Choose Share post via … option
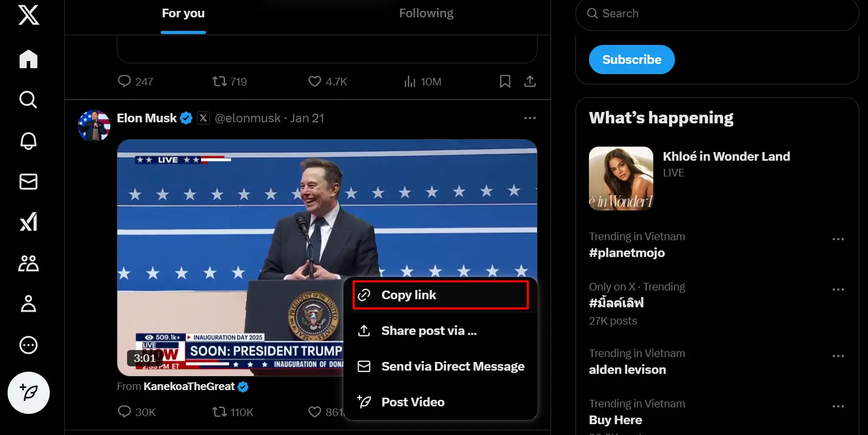Image resolution: width=868 pixels, height=435 pixels. (x=440, y=331)
